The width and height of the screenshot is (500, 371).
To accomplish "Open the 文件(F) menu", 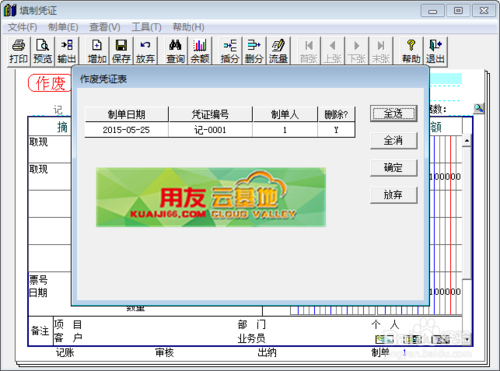I will pyautogui.click(x=22, y=27).
